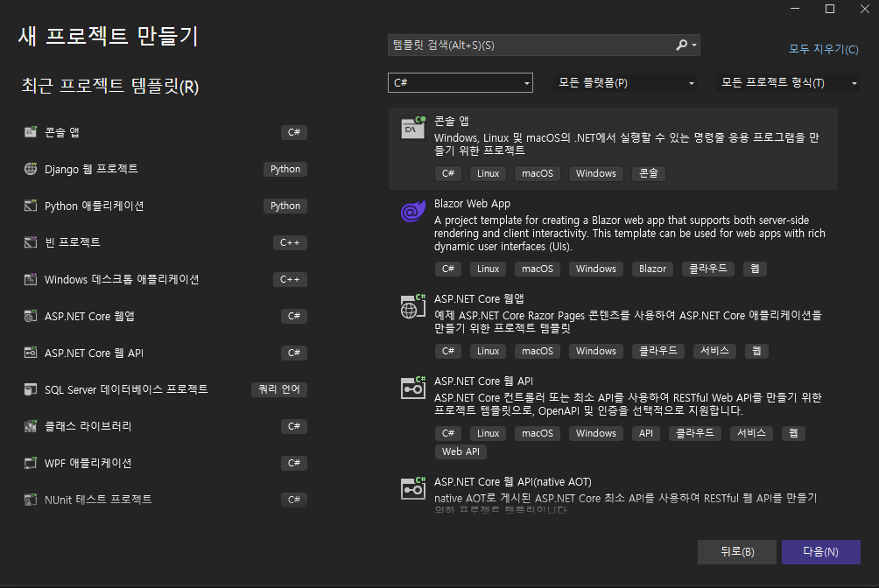Screen dimensions: 879x588
Task: Click the 쿼리 언어 tag
Action: 279,389
